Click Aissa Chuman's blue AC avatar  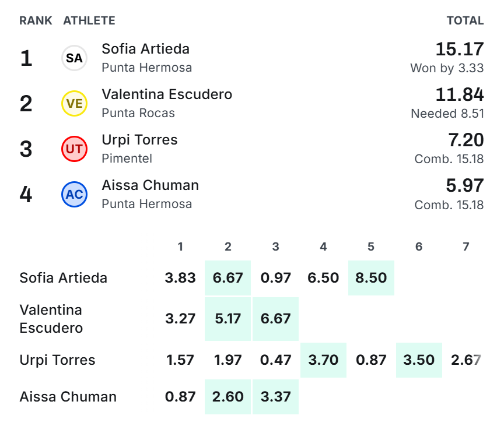(x=74, y=194)
